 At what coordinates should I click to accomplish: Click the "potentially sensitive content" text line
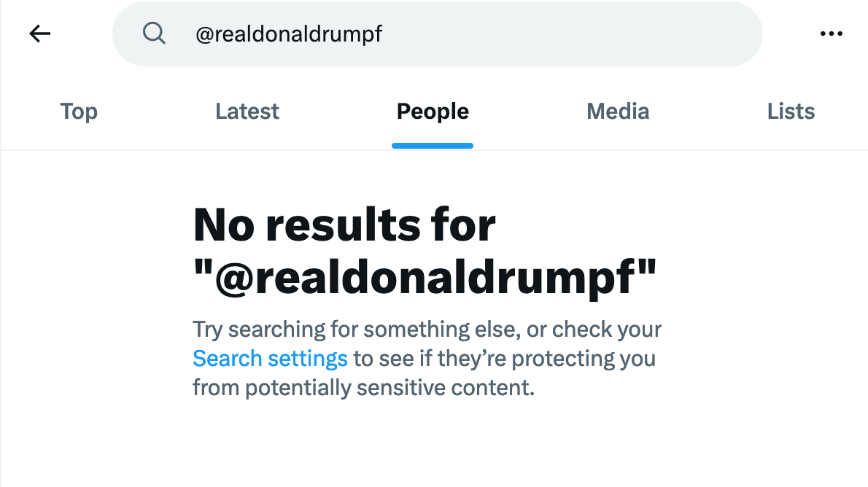pyautogui.click(x=363, y=388)
